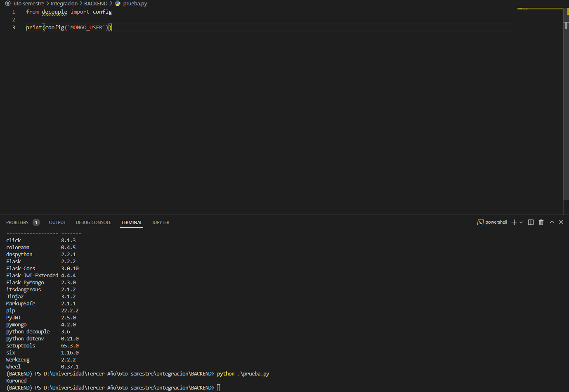569x392 pixels.
Task: Switch to the DEBUG CONSOLE tab
Action: click(x=93, y=222)
